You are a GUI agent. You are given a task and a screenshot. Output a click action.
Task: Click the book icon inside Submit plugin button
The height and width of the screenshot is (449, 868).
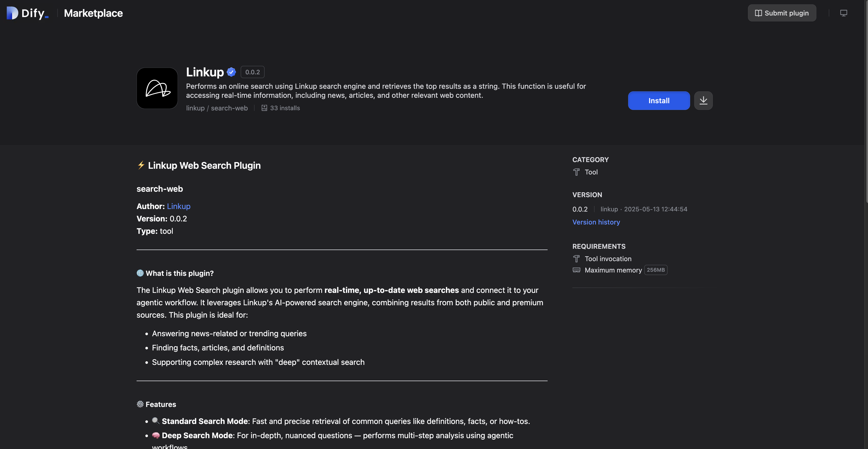coord(759,13)
